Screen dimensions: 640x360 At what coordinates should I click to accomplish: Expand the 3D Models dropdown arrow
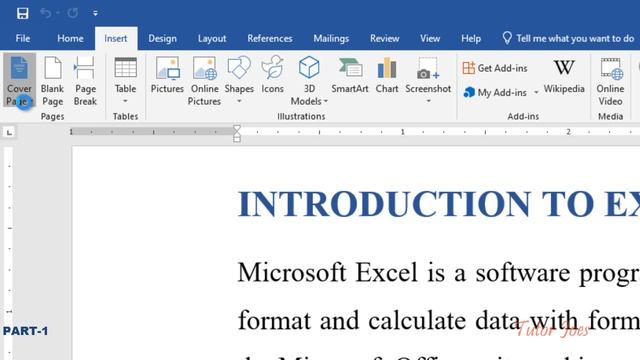pyautogui.click(x=326, y=101)
